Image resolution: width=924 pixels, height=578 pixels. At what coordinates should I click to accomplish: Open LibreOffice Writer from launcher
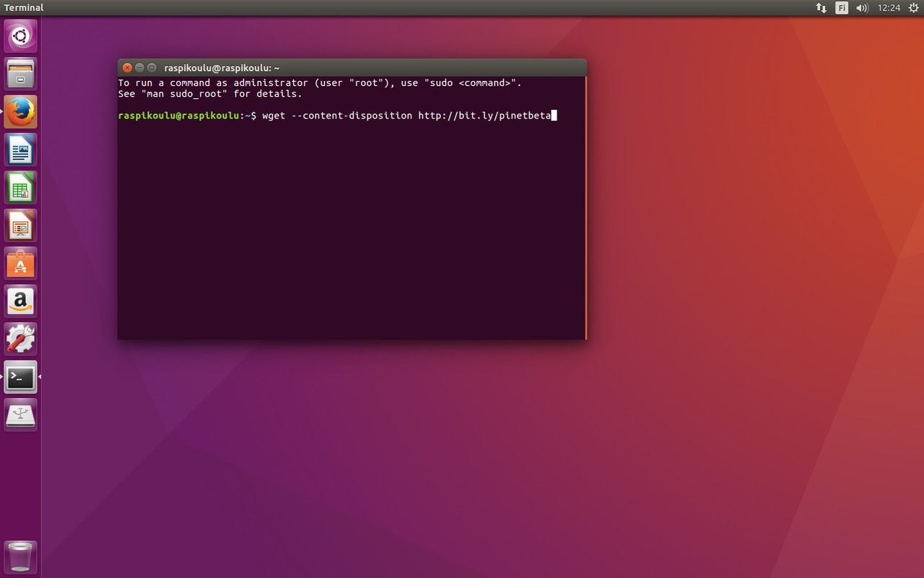pos(20,150)
